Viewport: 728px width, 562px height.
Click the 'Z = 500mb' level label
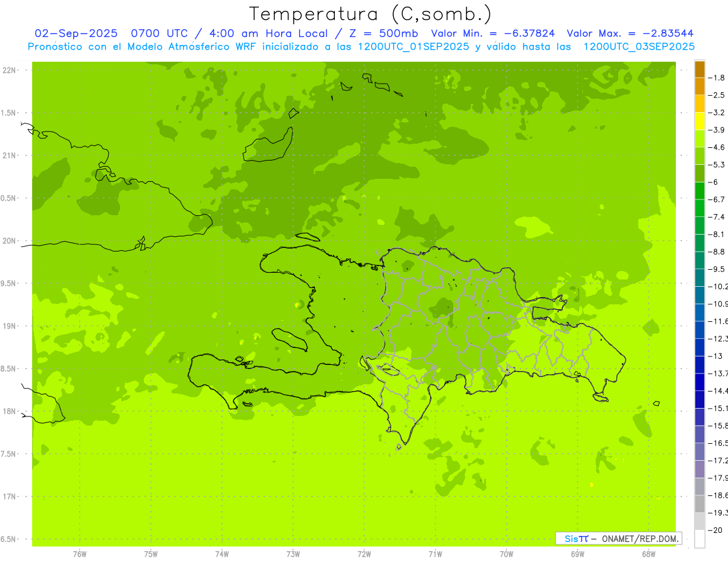point(380,33)
